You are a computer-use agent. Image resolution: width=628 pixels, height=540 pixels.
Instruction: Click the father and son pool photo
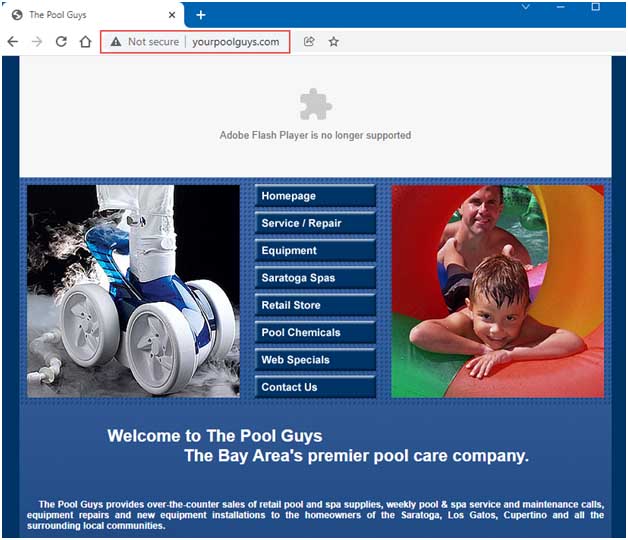(x=498, y=291)
